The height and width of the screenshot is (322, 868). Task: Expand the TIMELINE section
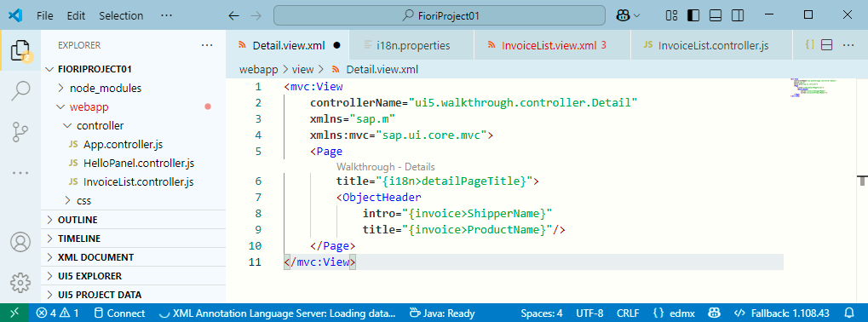coord(134,239)
